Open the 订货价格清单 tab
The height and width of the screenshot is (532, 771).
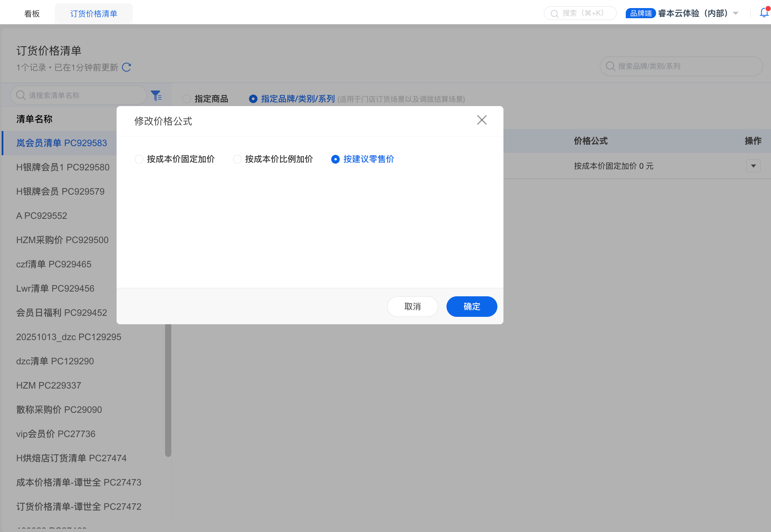[x=94, y=13]
